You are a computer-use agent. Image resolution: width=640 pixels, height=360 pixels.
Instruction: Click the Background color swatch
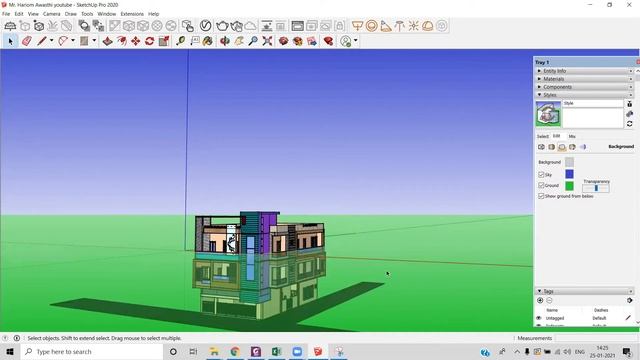click(x=569, y=162)
